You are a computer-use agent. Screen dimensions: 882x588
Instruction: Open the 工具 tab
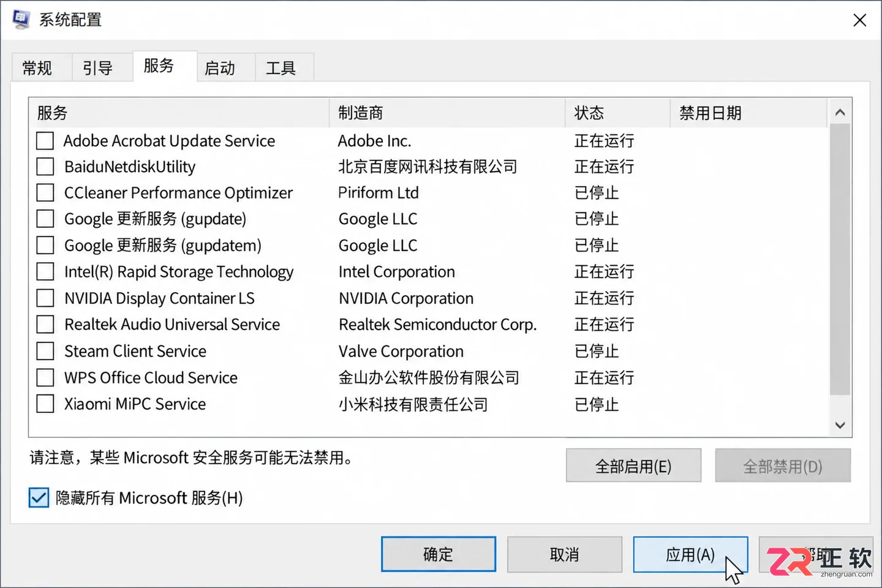click(284, 67)
